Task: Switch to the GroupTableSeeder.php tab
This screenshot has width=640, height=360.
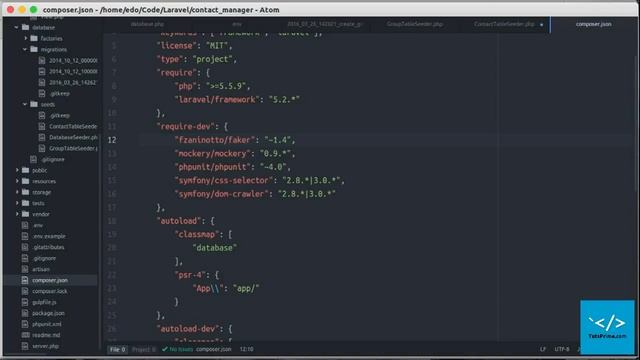Action: coord(415,24)
